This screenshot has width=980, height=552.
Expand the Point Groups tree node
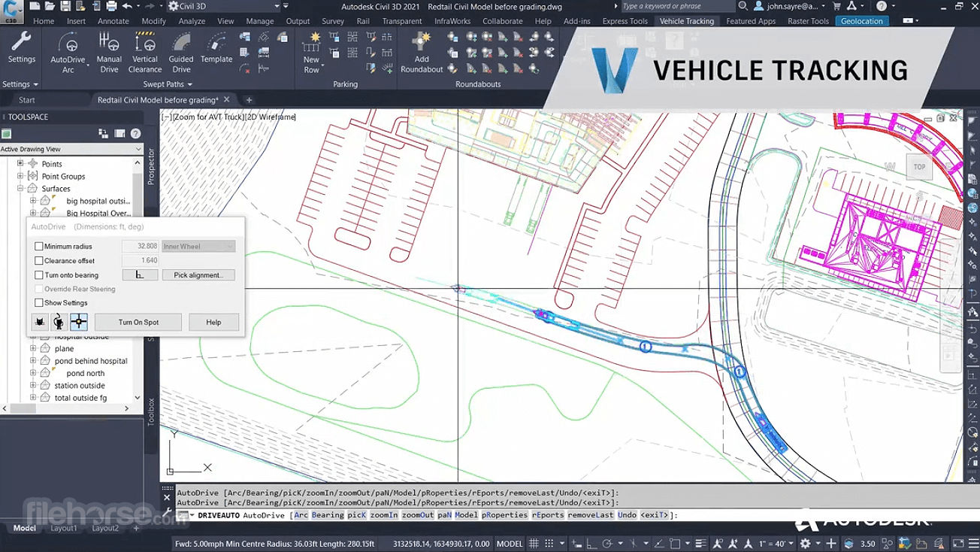[21, 176]
